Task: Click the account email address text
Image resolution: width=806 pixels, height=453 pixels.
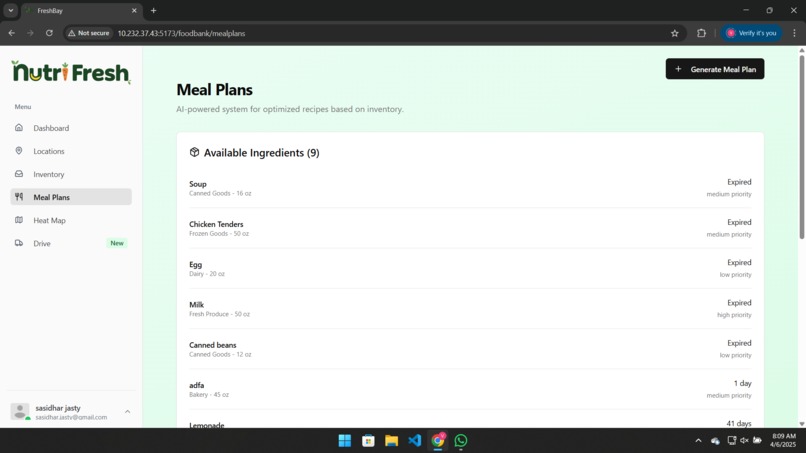Action: click(x=71, y=417)
